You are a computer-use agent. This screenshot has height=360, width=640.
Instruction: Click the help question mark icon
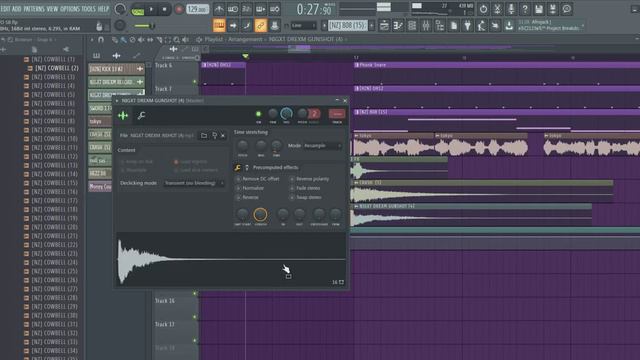(525, 9)
